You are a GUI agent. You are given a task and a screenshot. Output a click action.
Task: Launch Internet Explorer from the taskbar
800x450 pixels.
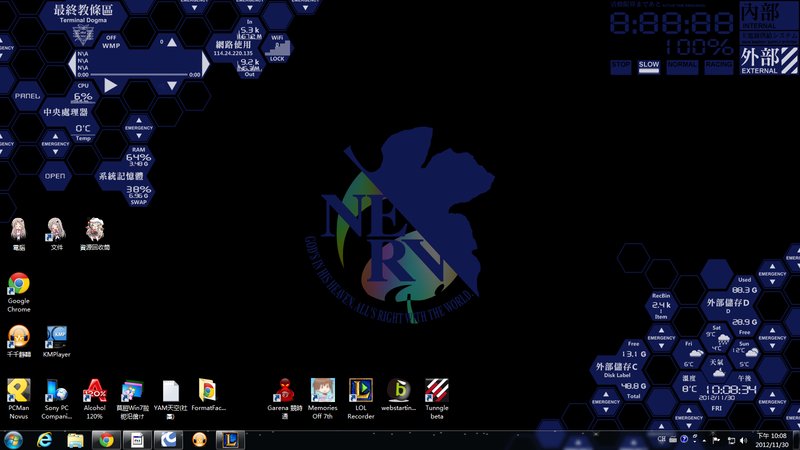[44, 440]
